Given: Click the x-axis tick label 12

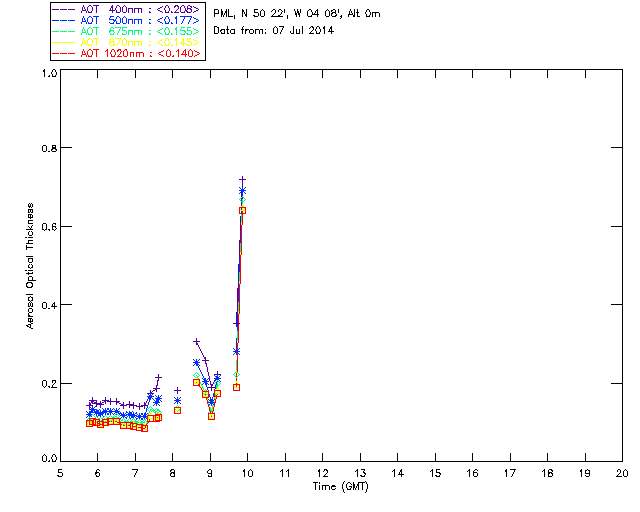Looking at the screenshot, I should click(x=322, y=473).
